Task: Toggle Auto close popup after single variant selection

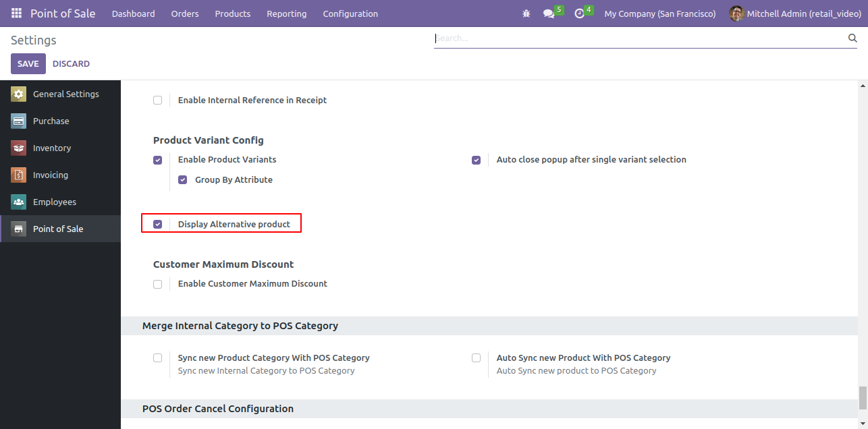Action: coord(476,160)
